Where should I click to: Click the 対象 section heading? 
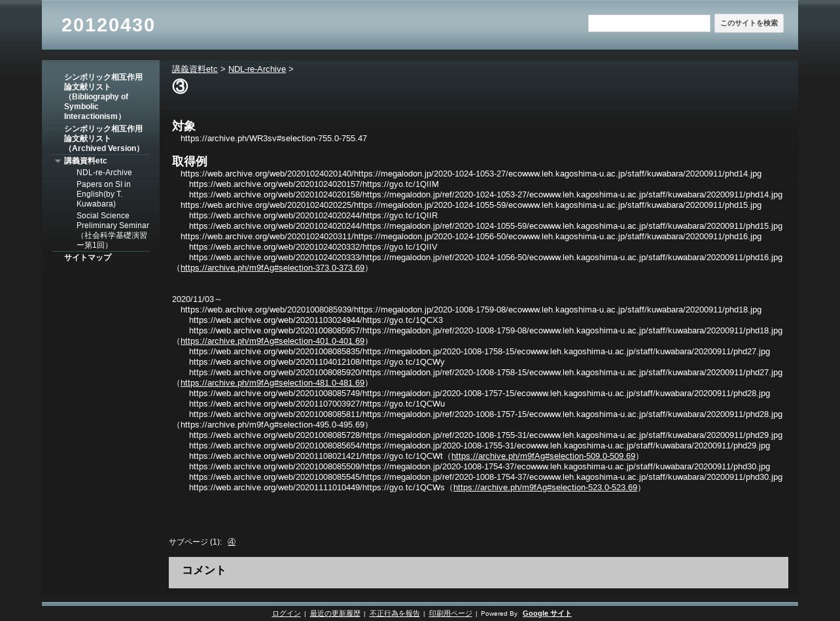click(184, 126)
